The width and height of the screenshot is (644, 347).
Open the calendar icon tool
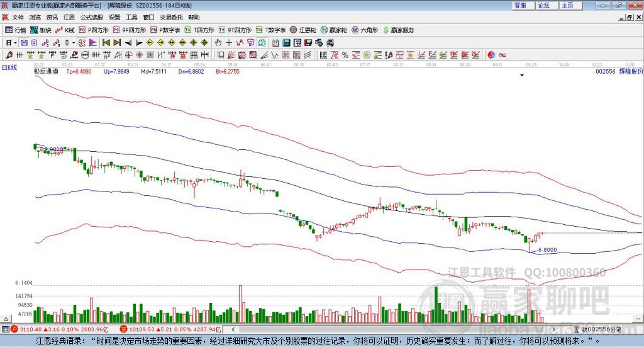tap(275, 43)
